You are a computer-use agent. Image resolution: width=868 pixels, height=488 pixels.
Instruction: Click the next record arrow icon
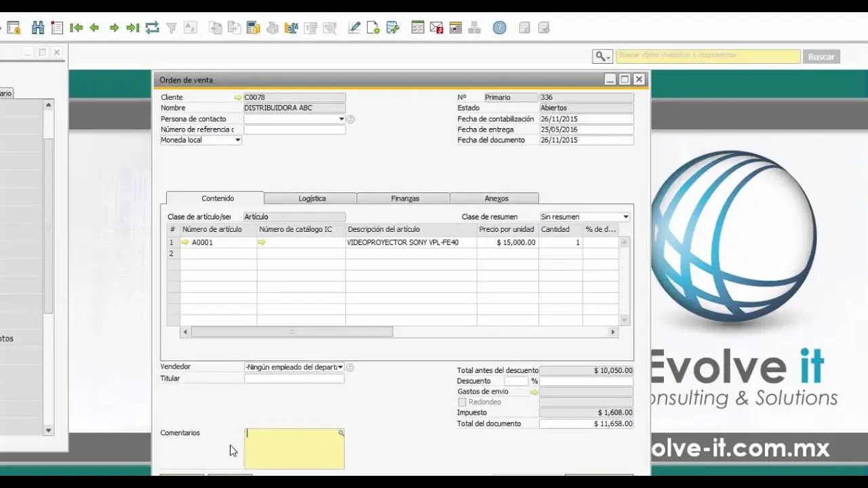(114, 27)
